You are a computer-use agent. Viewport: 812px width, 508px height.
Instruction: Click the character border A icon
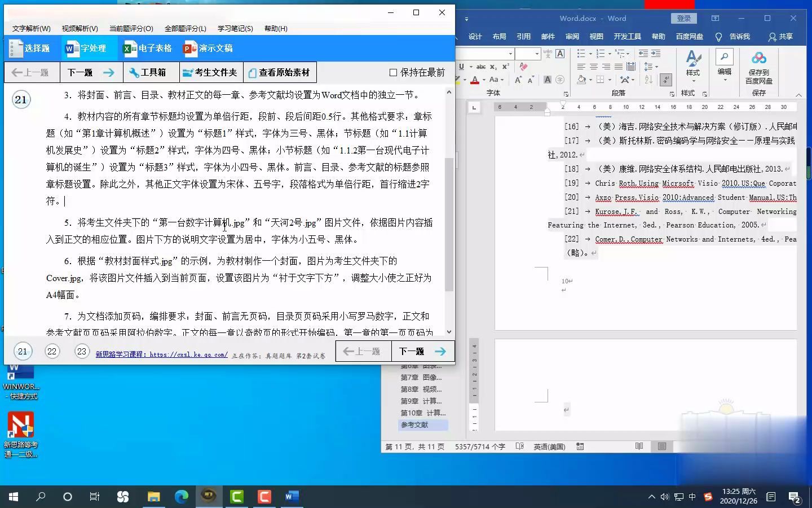pyautogui.click(x=560, y=54)
